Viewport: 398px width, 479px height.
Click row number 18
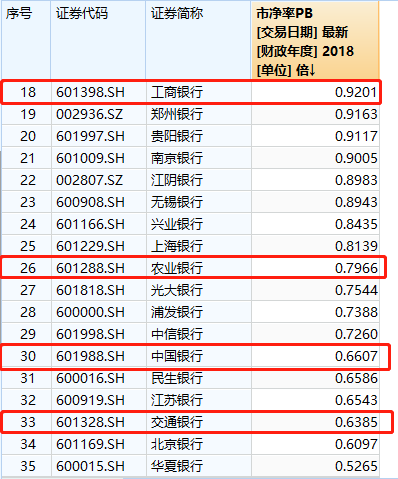(28, 92)
